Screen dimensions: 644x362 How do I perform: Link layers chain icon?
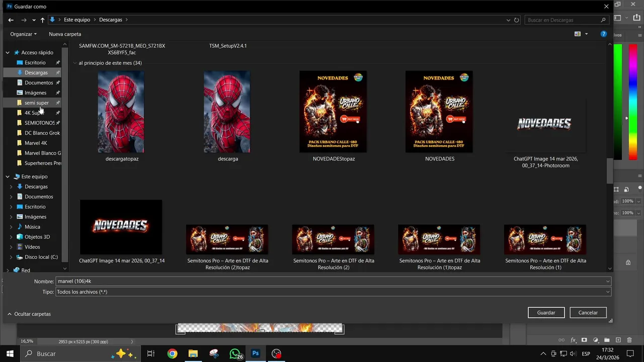click(561, 340)
